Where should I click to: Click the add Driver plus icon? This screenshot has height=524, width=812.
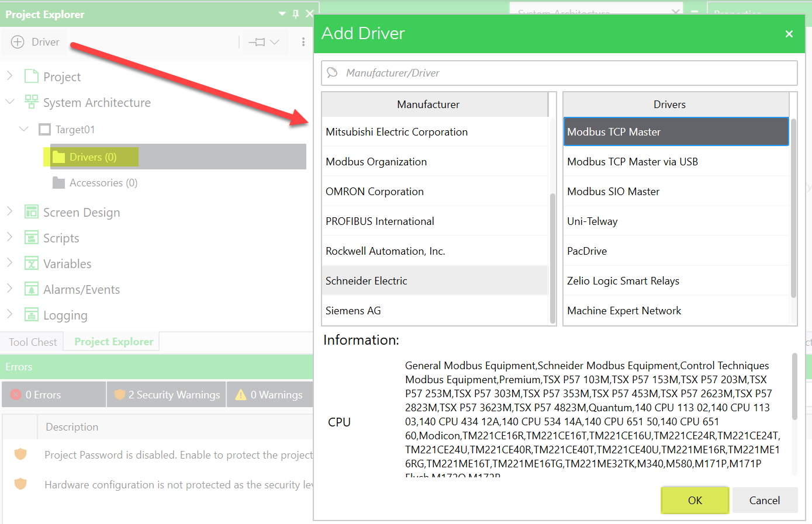[18, 42]
